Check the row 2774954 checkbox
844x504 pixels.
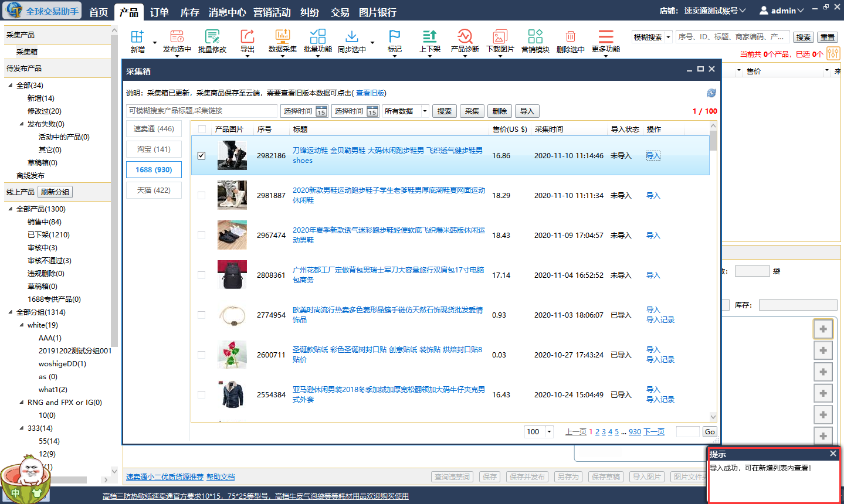[201, 315]
